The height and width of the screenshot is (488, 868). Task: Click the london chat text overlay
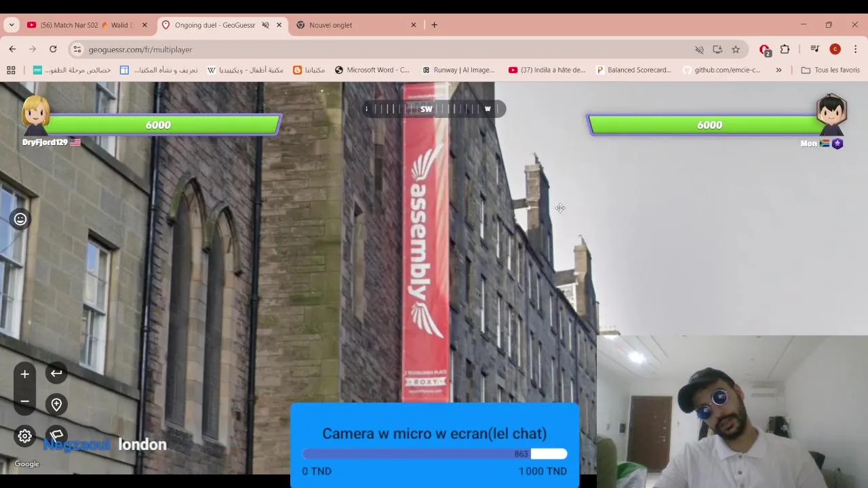(x=142, y=445)
